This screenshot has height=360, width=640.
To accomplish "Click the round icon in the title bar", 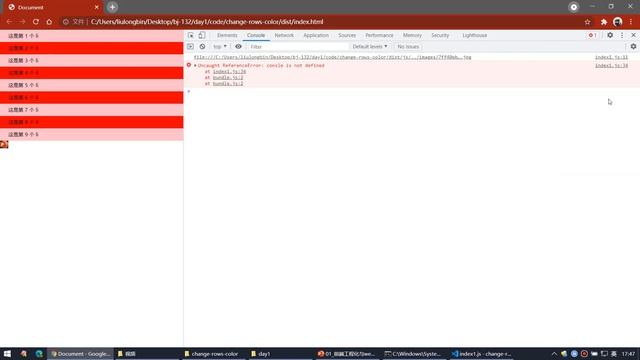I will pos(573,7).
